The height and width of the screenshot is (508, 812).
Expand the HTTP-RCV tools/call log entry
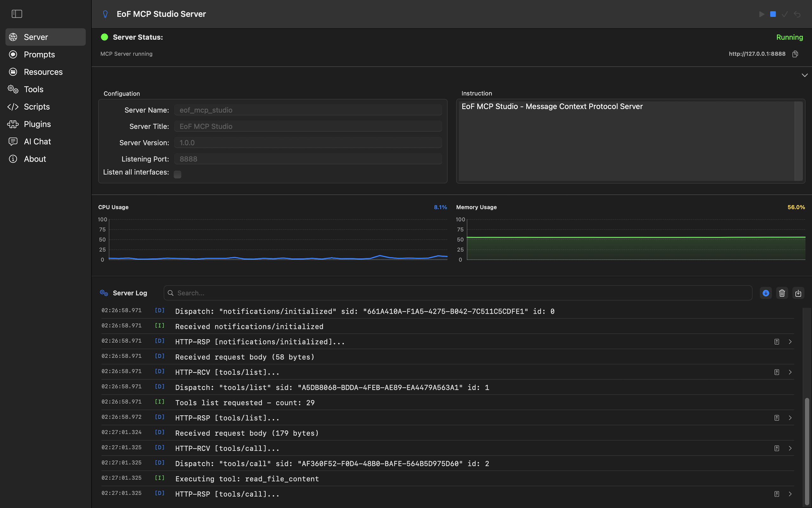point(790,448)
